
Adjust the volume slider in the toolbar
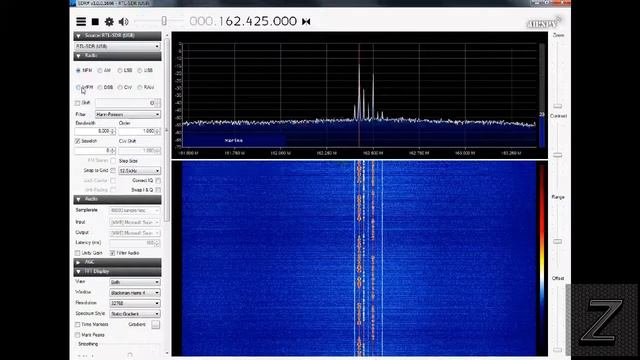coord(164,21)
